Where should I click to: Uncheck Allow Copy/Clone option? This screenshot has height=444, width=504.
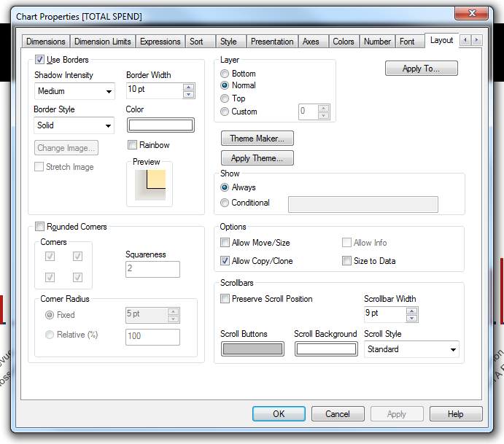tap(225, 260)
